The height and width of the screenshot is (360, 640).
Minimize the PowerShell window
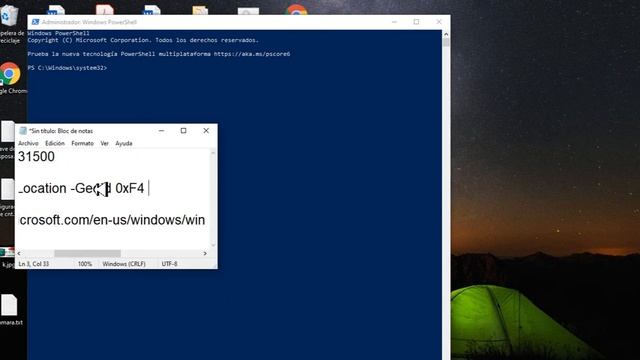(394, 22)
